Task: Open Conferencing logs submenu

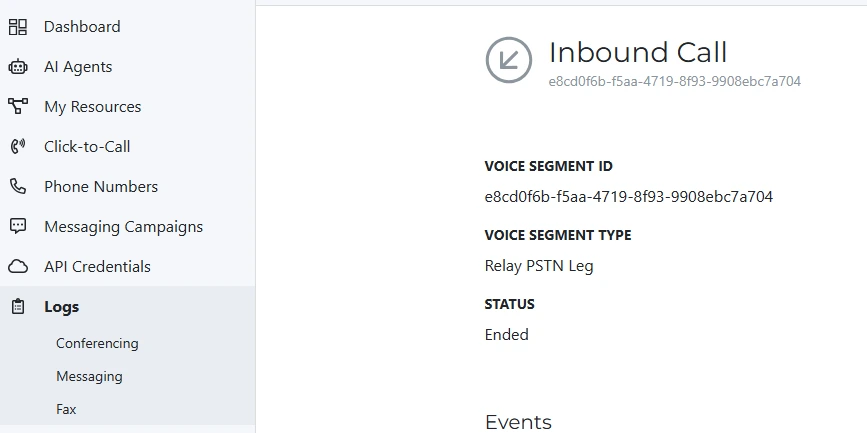Action: [97, 343]
